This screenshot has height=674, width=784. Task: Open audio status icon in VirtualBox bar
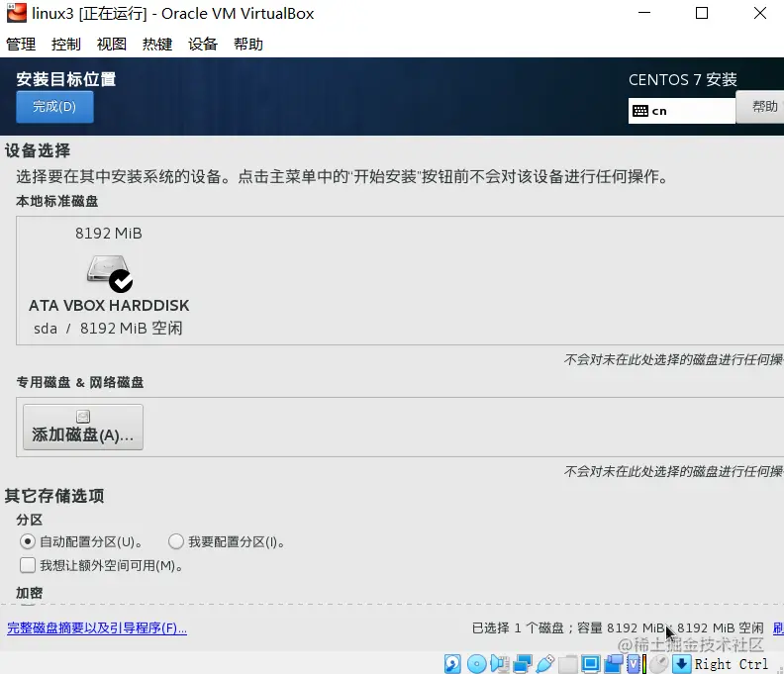(499, 664)
